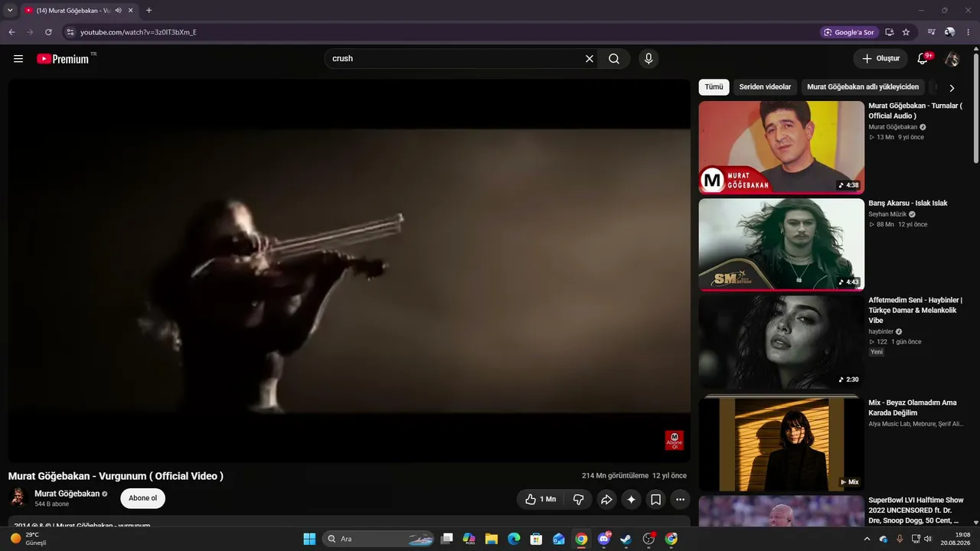Save video with the bookmark icon

[x=656, y=500]
